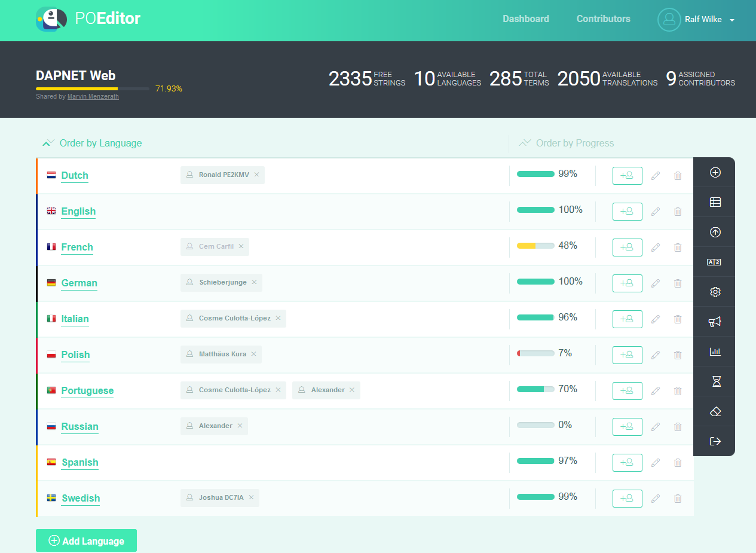Click the upload arrow icon in sidebar

(715, 232)
